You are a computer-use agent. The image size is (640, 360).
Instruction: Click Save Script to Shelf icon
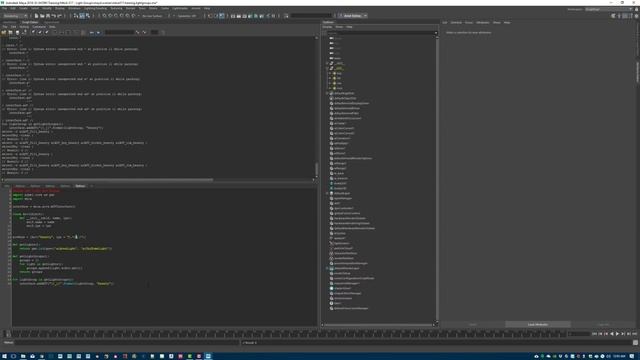[24, 32]
